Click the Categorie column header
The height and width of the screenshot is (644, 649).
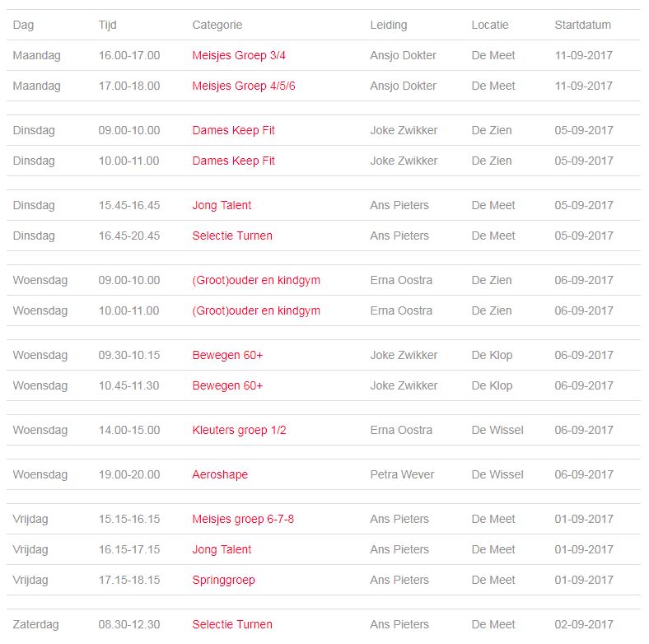[x=217, y=26]
